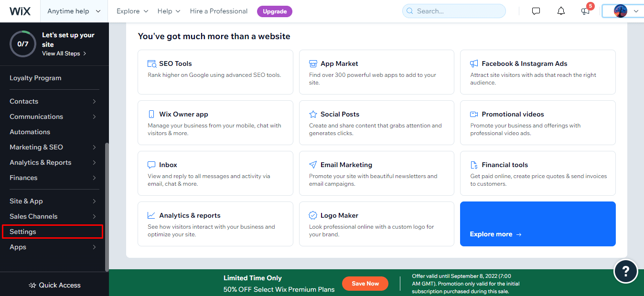
Task: Click the purple Upgrade button
Action: pyautogui.click(x=275, y=11)
